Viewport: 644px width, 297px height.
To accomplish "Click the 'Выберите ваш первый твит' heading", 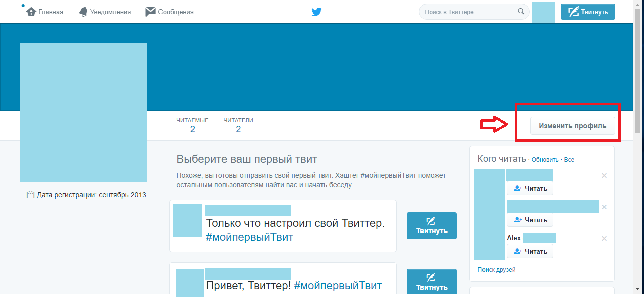I will click(x=247, y=160).
